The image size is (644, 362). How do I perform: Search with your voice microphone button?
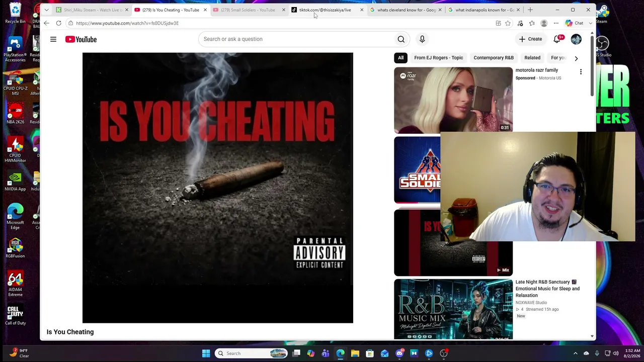click(x=422, y=39)
